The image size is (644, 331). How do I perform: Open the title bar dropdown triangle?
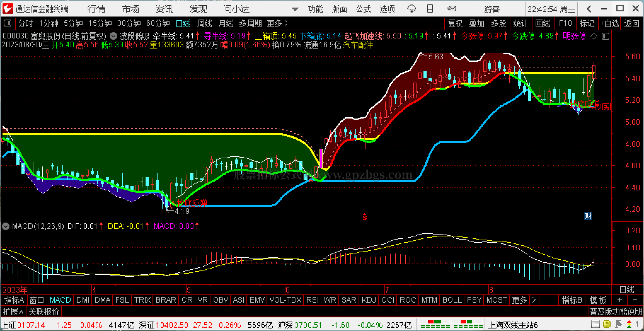(x=295, y=9)
